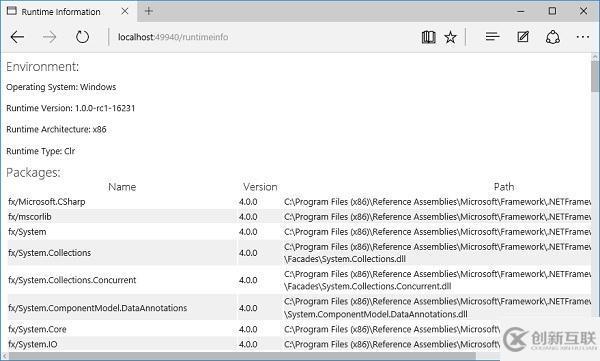
Task: Click Facades\System.Collections.Concurrent.dll path text
Action: (368, 286)
